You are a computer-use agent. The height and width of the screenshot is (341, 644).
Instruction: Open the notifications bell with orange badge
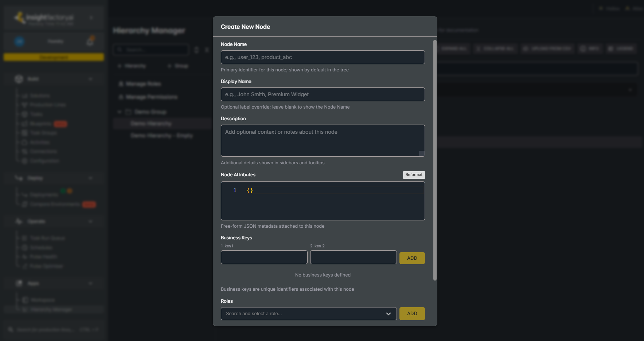90,41
